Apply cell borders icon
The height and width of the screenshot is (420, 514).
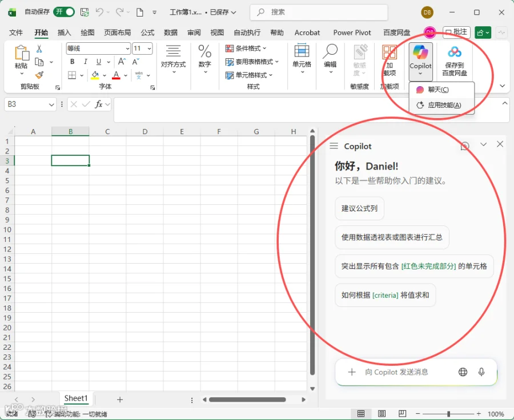point(72,75)
